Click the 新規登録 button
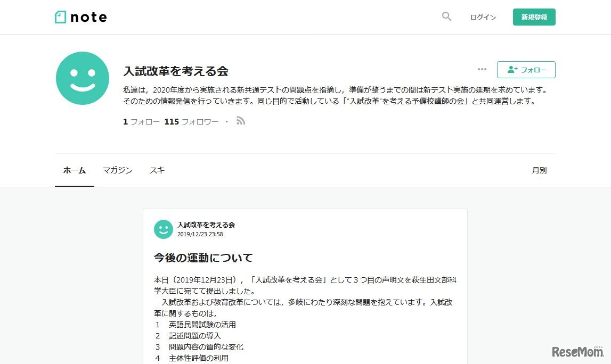The image size is (611, 364). (x=534, y=17)
